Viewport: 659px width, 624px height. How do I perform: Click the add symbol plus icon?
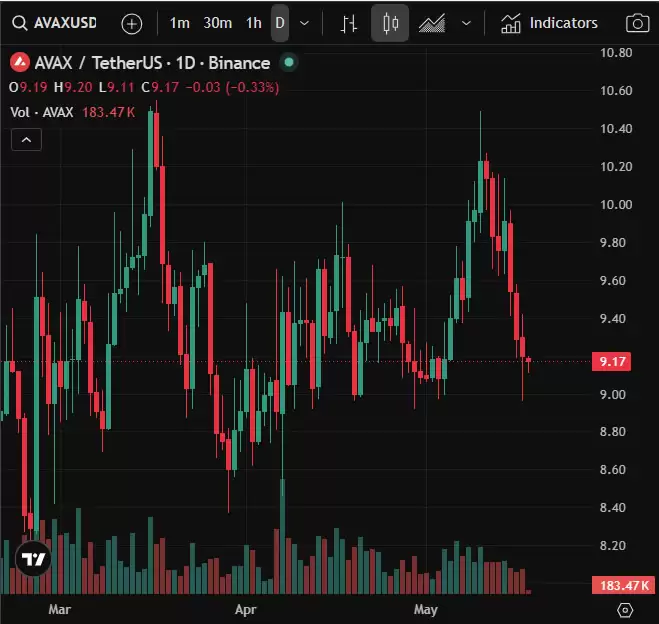[132, 24]
